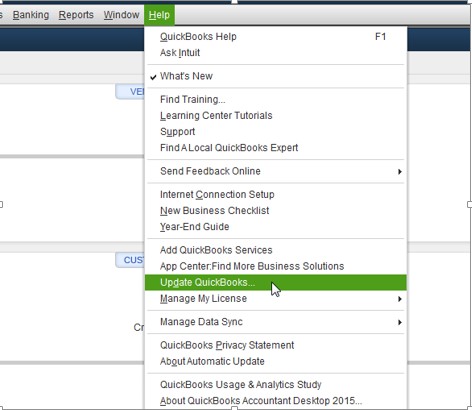Open the Year-End Guide
The width and height of the screenshot is (472, 410).
(x=276, y=227)
